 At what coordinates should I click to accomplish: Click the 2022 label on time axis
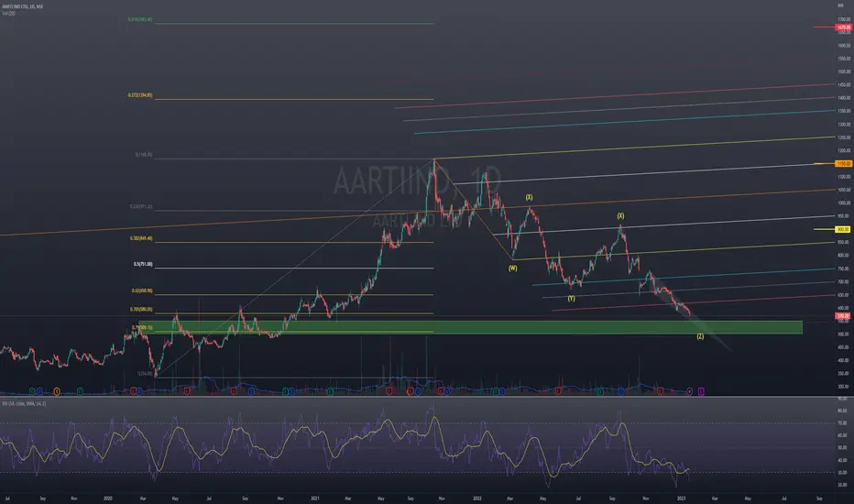click(x=477, y=499)
